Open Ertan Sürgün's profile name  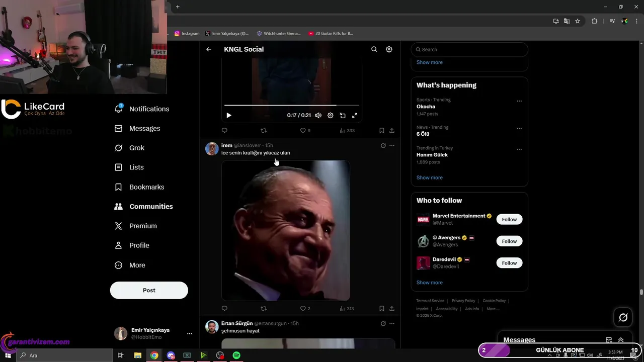pyautogui.click(x=237, y=323)
